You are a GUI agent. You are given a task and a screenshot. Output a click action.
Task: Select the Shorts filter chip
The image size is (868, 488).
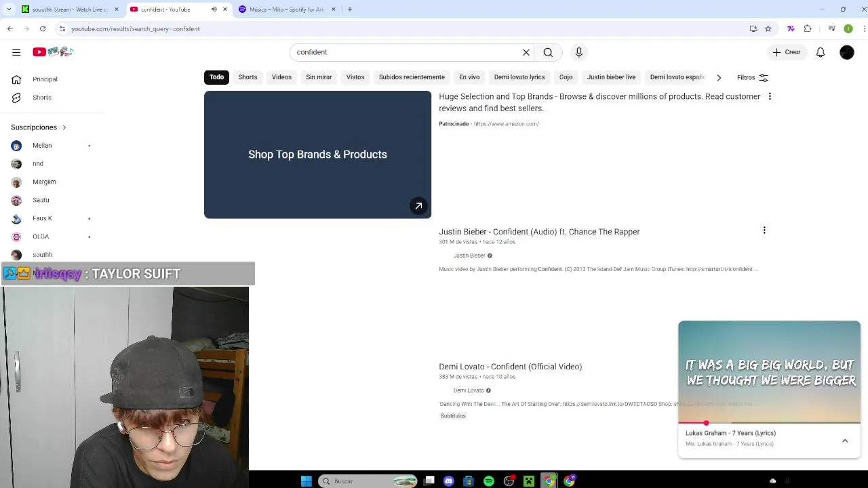coord(248,77)
